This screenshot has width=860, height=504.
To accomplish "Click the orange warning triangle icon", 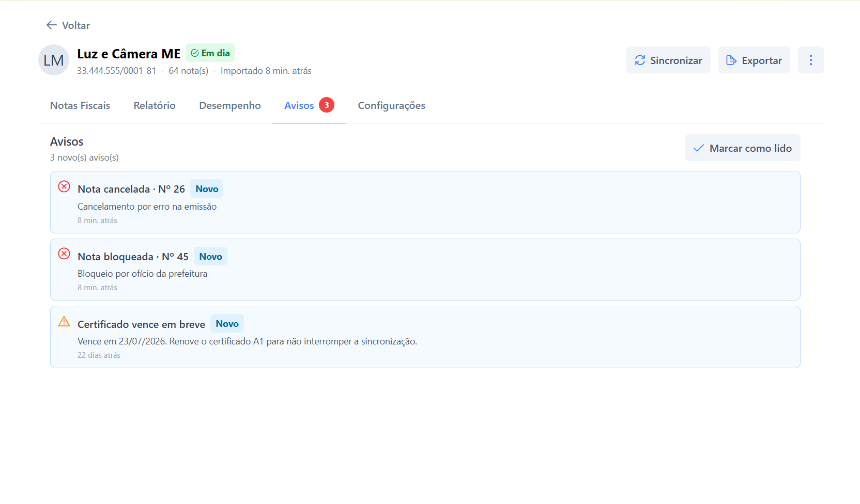I will (64, 321).
